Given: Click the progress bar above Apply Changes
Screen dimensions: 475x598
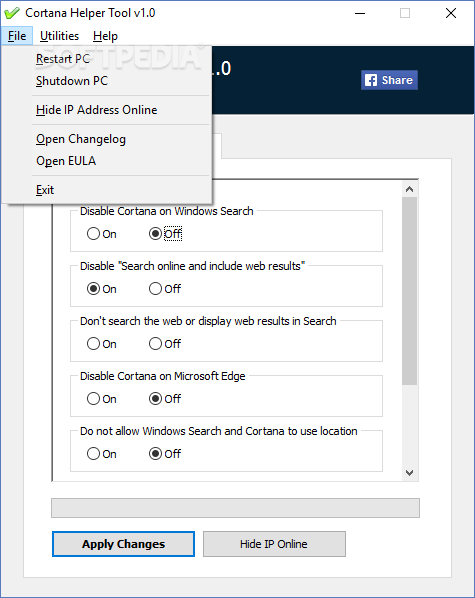Looking at the screenshot, I should (235, 508).
